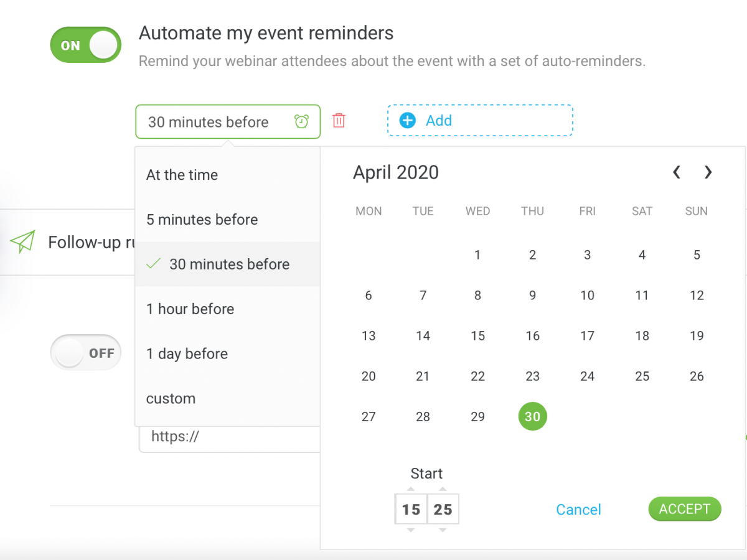Click the checkmark beside 30 minutes before
The width and height of the screenshot is (747, 560).
[x=153, y=263]
